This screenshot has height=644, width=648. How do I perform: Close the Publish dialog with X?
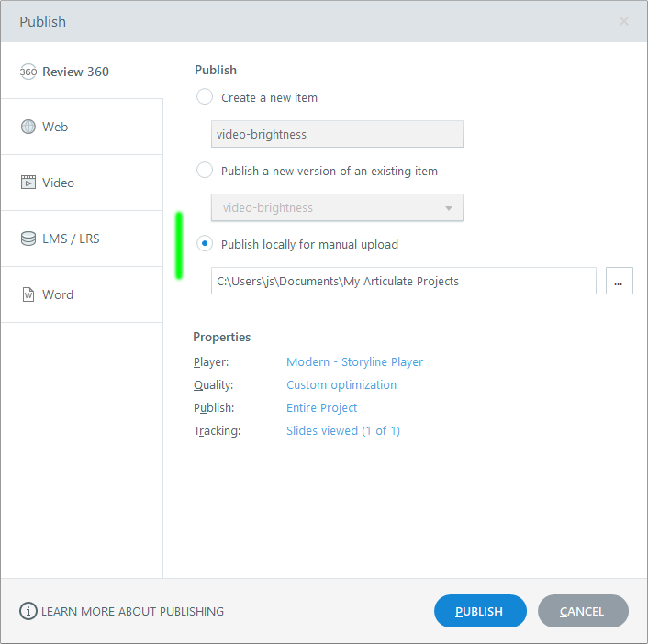[624, 21]
